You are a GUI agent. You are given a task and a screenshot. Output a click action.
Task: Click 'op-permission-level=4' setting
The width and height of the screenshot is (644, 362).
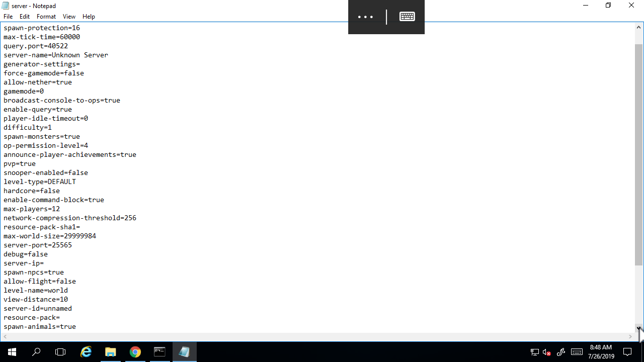click(46, 145)
